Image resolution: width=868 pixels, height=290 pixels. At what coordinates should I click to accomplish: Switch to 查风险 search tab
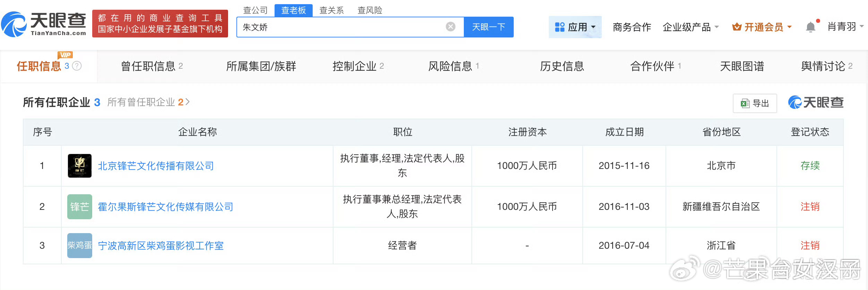(370, 10)
